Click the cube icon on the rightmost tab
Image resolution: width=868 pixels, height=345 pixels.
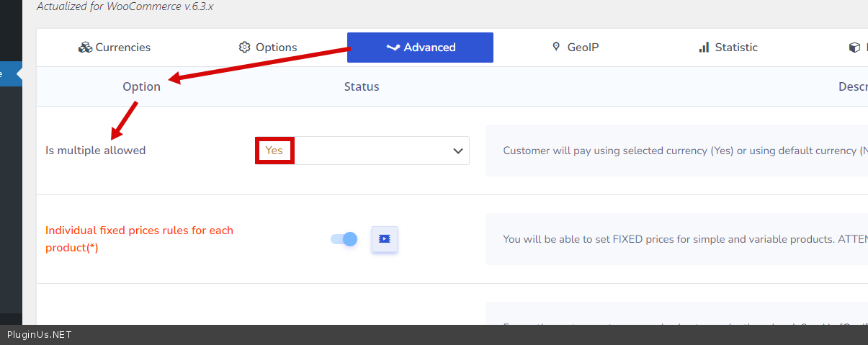(x=854, y=48)
